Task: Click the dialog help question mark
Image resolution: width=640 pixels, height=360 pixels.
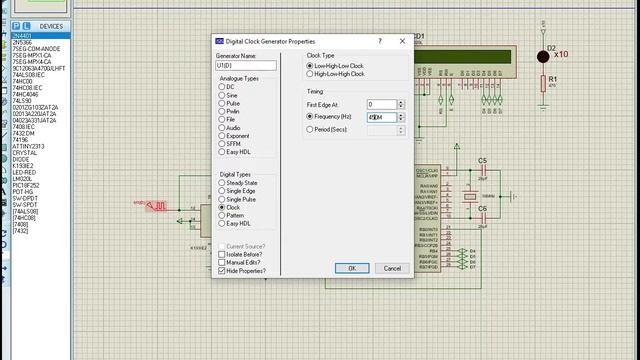Action: (380, 41)
